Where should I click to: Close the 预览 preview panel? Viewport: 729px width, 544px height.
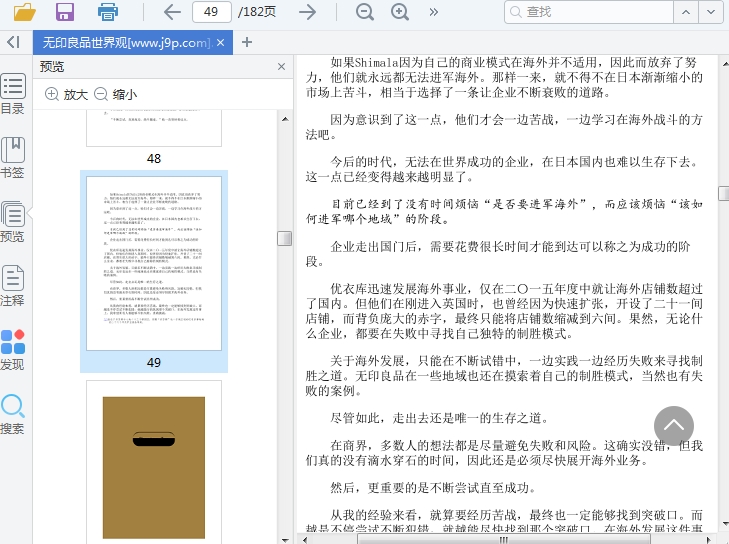281,66
